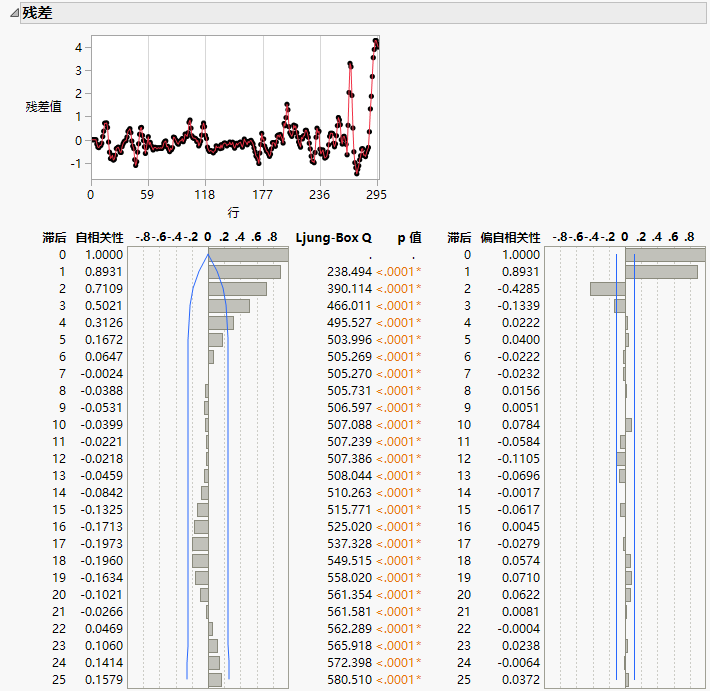The height and width of the screenshot is (691, 710).
Task: Select autocorrelation value 0.8931 in left table
Action: [x=104, y=272]
